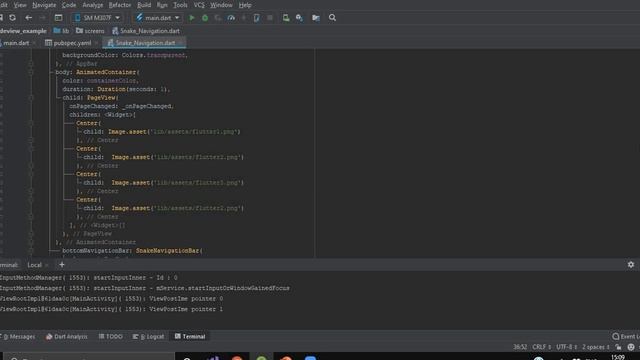Select the Local terminal tab
Screen dimensions: 640x360
click(34, 265)
